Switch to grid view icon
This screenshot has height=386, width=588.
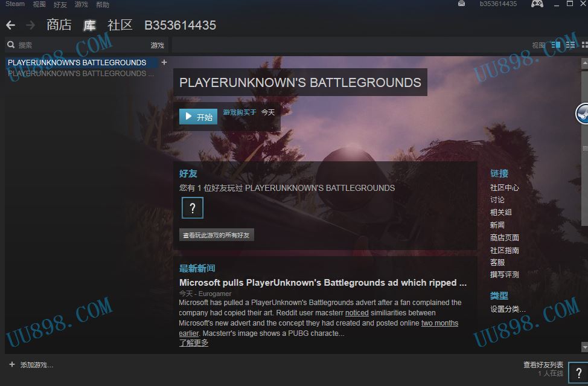click(584, 45)
